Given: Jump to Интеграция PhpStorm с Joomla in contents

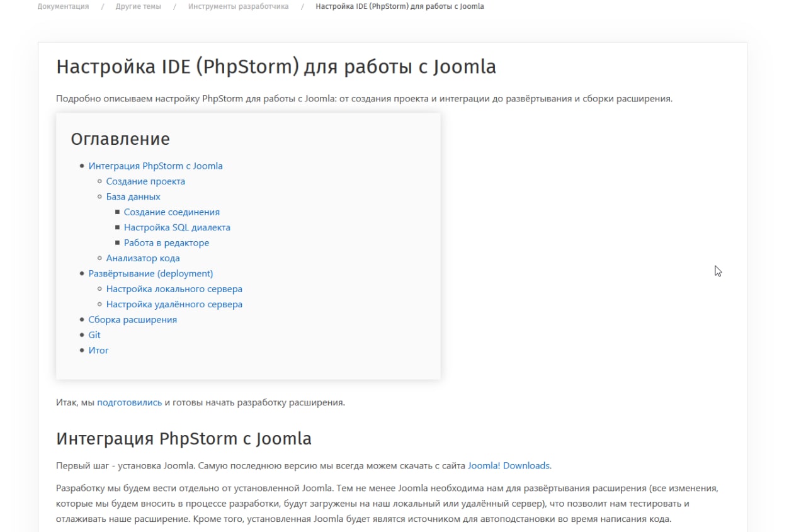Looking at the screenshot, I should pos(156,166).
